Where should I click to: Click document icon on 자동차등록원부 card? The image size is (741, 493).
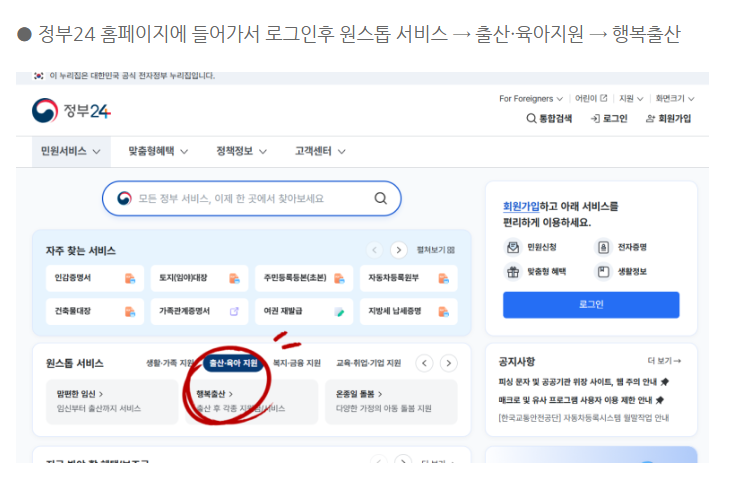pyautogui.click(x=443, y=278)
